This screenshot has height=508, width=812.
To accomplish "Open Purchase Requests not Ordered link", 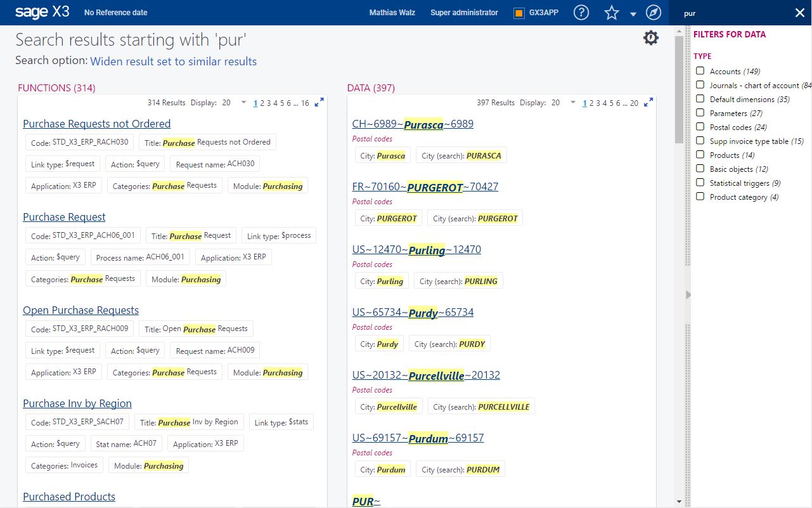I will [x=96, y=124].
